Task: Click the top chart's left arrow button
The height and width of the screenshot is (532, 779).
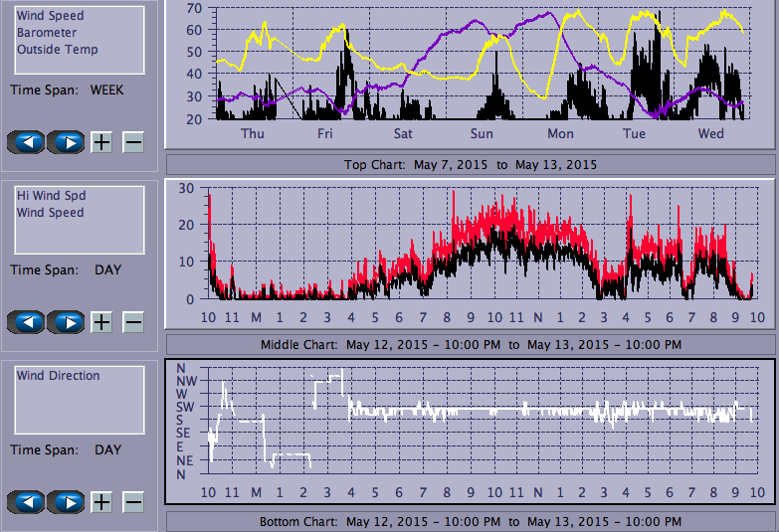Action: (x=27, y=142)
